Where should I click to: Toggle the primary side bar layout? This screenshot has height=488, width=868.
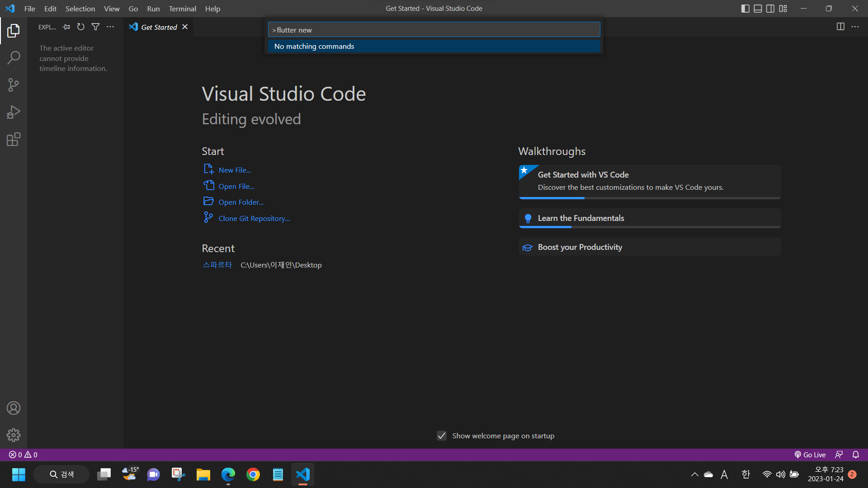pos(745,9)
